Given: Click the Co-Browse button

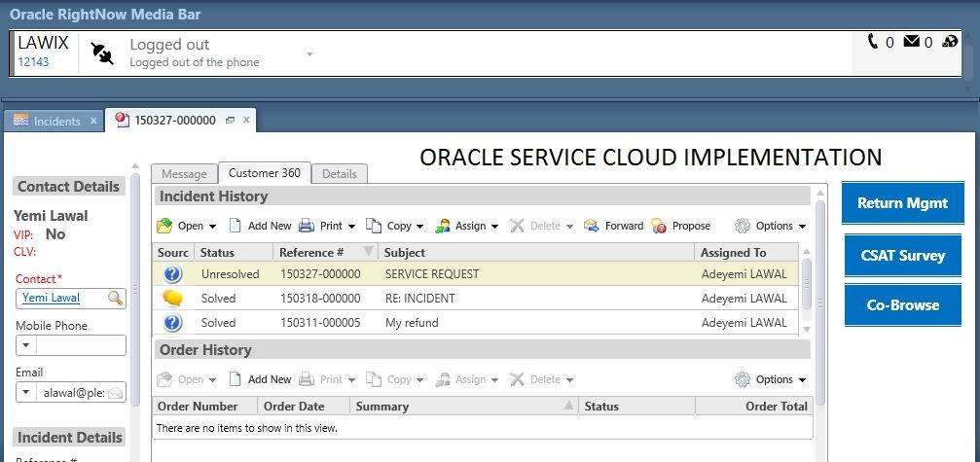Looking at the screenshot, I should point(902,305).
